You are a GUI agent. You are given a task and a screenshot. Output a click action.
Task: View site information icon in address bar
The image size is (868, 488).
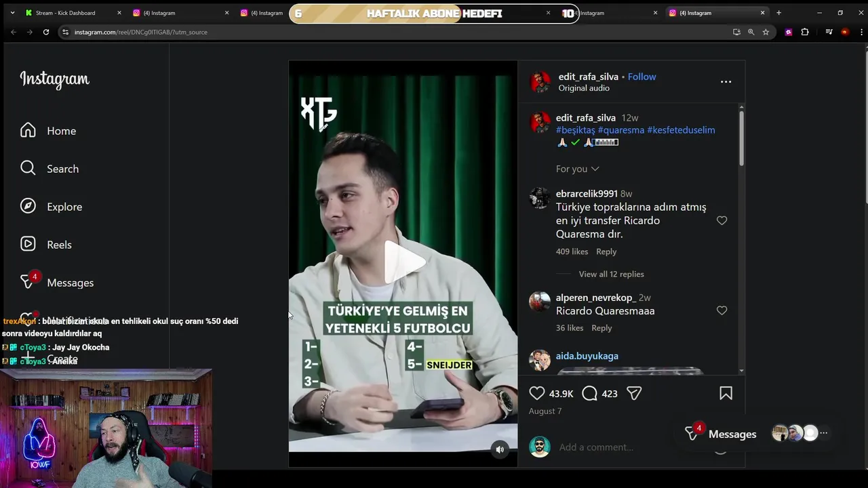pos(65,32)
